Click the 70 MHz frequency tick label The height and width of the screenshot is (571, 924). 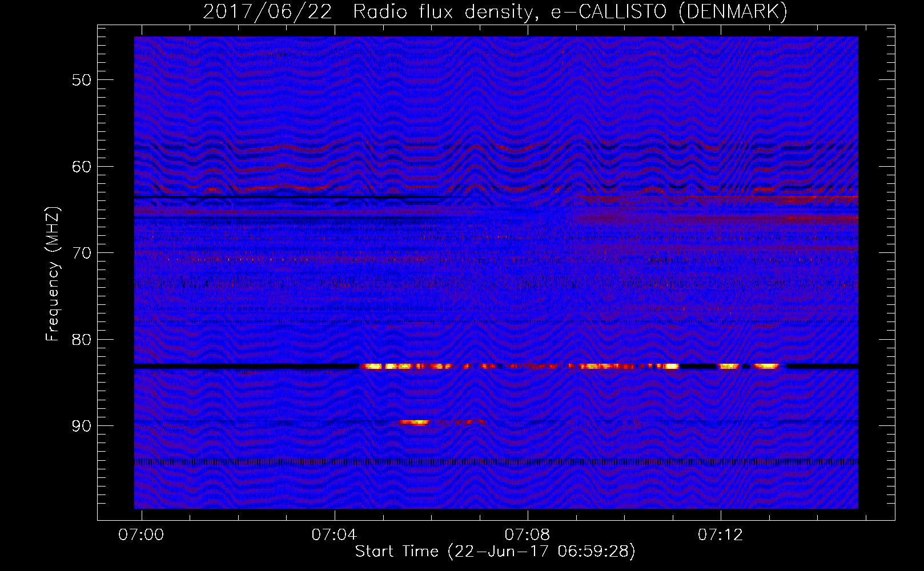82,253
